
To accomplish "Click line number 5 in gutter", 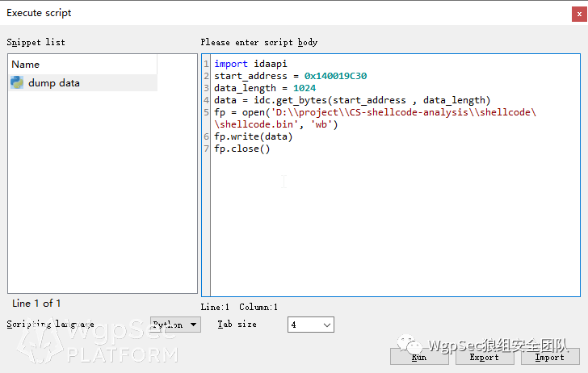I will (x=206, y=112).
